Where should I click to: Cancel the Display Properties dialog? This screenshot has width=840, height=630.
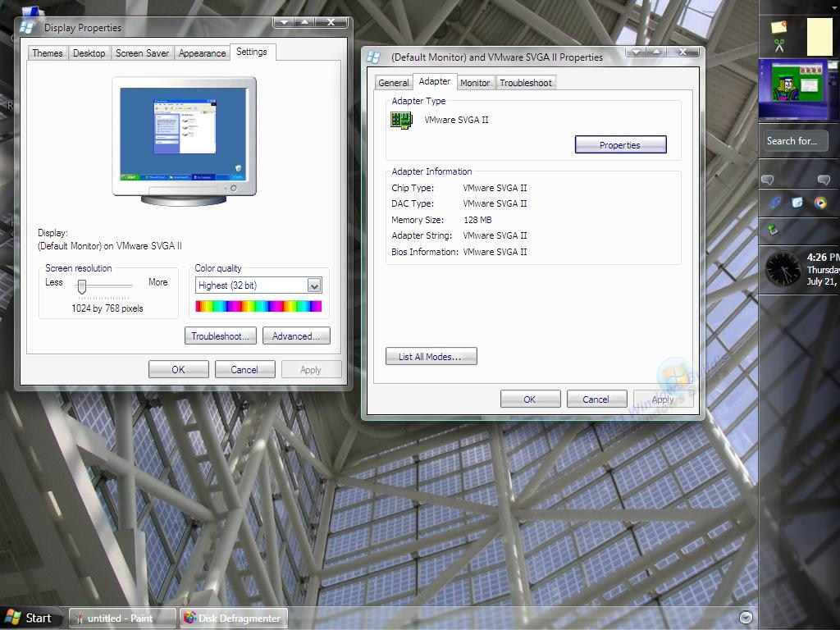click(244, 370)
